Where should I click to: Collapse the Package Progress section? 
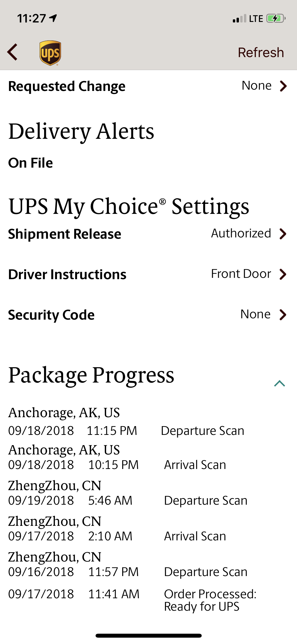(280, 383)
